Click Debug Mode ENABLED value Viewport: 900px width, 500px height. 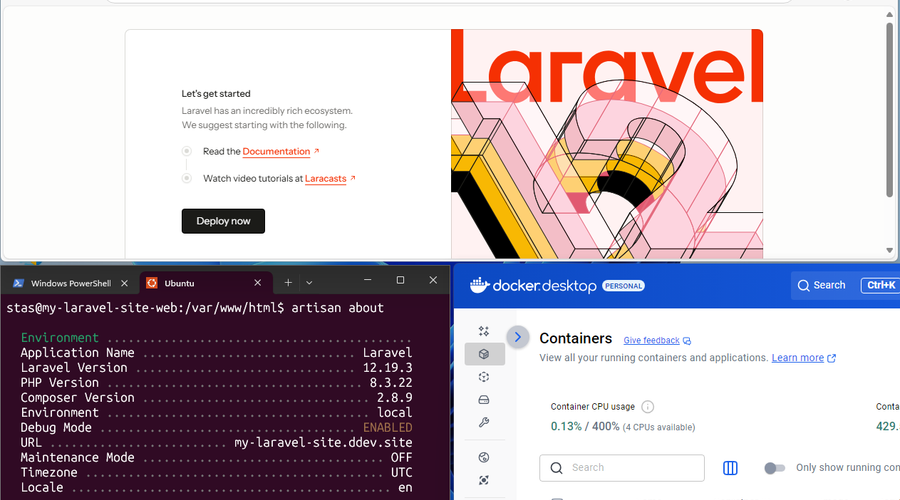[x=387, y=428]
